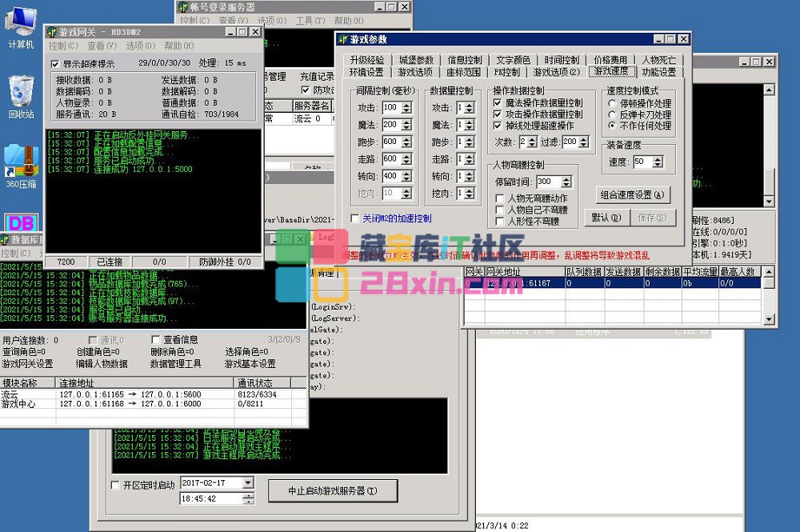Open 控制(C) menu in 游戏网关 window
Screen dimensions: 800x532
[x=63, y=46]
